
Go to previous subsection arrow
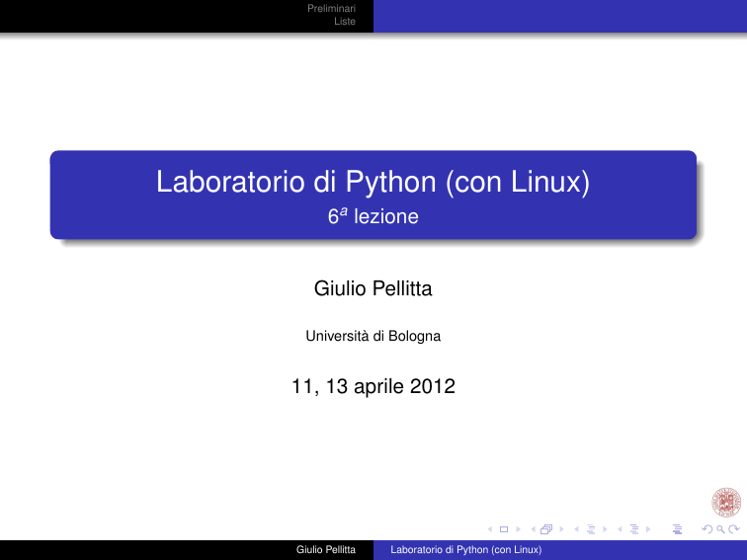(x=576, y=529)
